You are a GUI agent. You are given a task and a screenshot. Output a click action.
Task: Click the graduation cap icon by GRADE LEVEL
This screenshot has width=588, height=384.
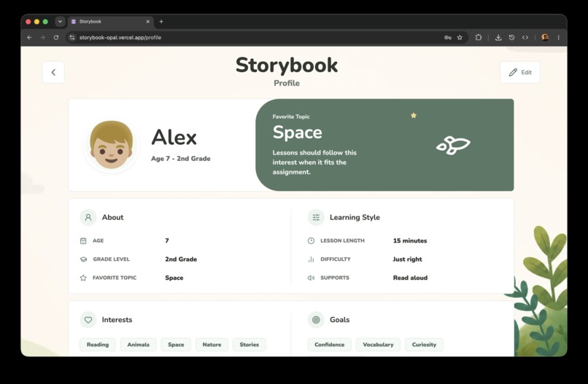[x=83, y=259]
